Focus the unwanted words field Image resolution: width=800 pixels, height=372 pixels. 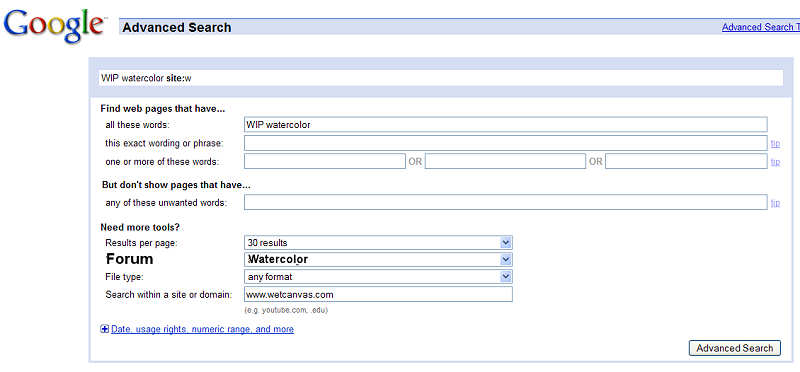click(x=506, y=202)
